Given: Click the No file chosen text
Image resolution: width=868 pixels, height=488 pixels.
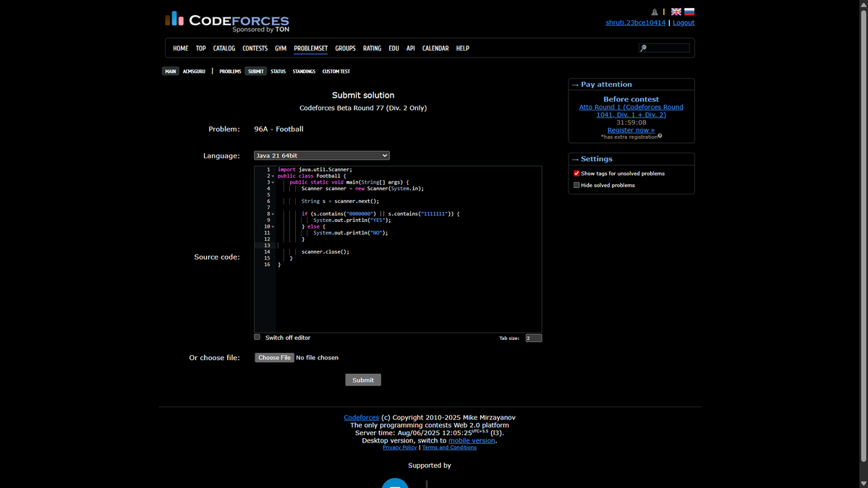Looking at the screenshot, I should 318,357.
